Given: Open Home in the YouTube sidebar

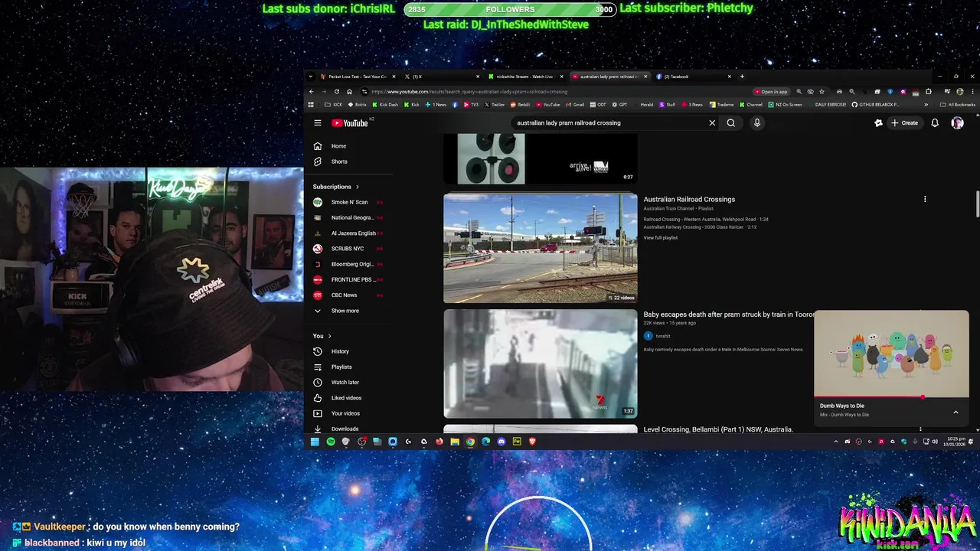Looking at the screenshot, I should click(331, 146).
